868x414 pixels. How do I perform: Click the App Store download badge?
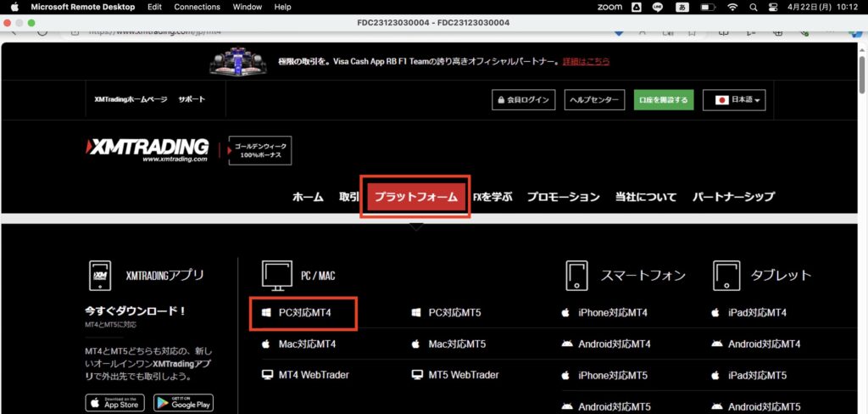click(114, 403)
